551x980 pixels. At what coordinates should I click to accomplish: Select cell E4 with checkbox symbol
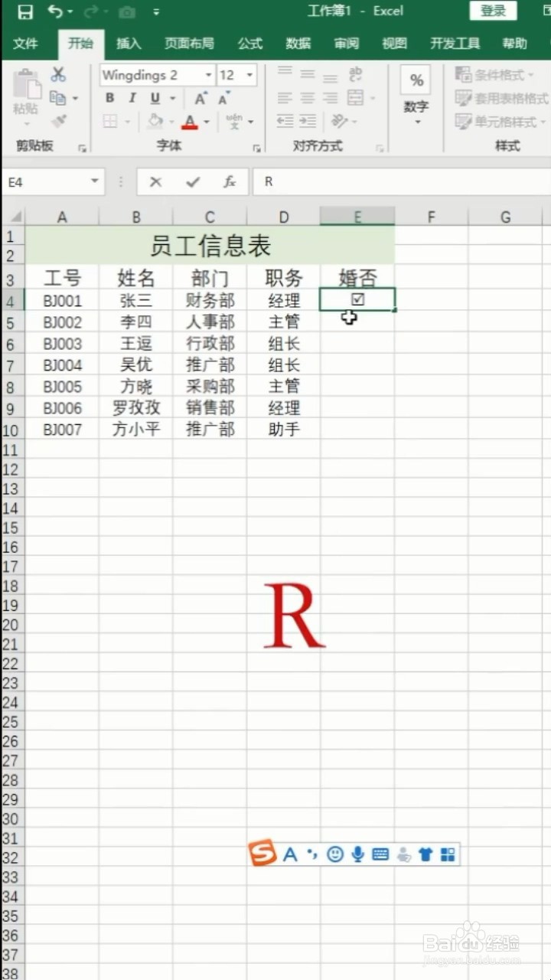pyautogui.click(x=357, y=299)
